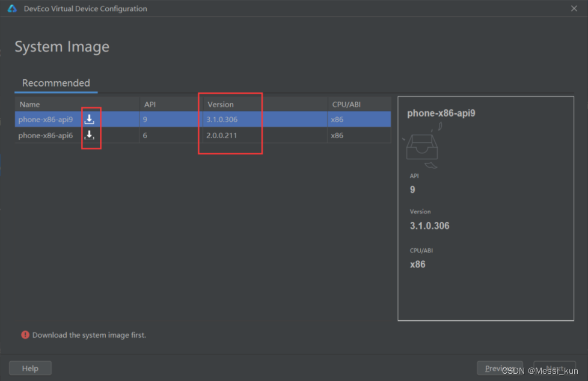Sort by the Name column header
The width and height of the screenshot is (588, 381).
click(x=77, y=104)
